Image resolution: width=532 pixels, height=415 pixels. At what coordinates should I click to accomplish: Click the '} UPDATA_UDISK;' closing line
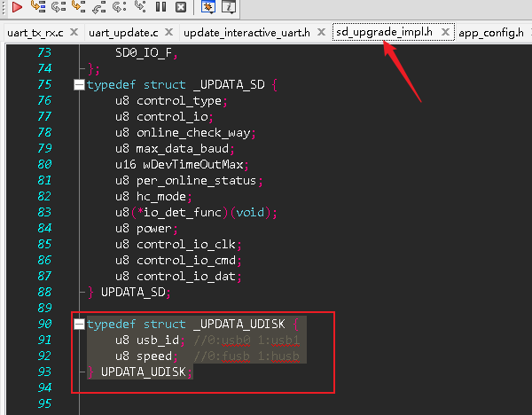pyautogui.click(x=139, y=372)
